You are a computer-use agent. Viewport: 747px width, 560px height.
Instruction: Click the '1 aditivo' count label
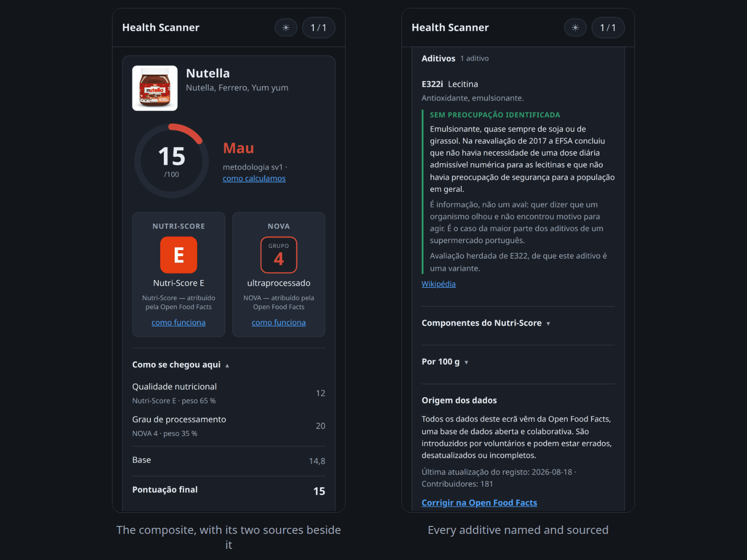(x=474, y=58)
